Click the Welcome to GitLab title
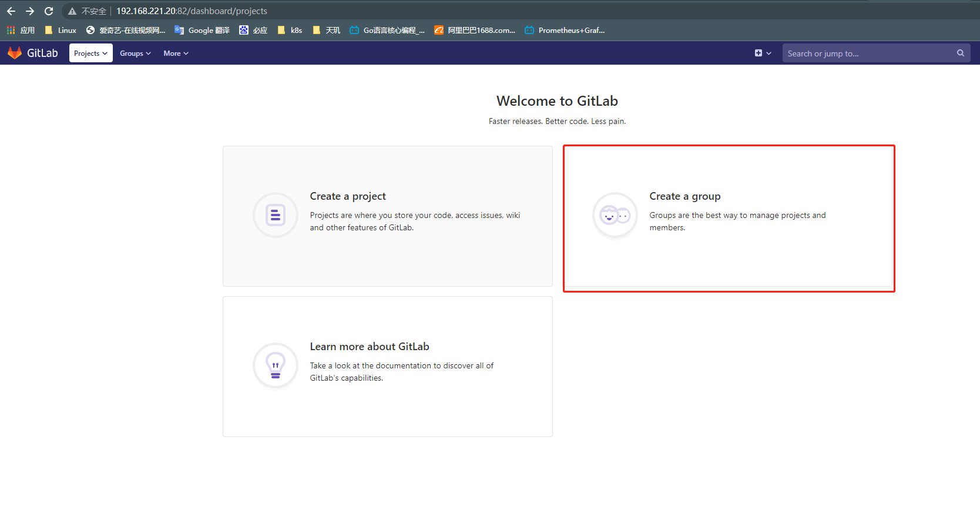The image size is (980, 507). click(557, 101)
